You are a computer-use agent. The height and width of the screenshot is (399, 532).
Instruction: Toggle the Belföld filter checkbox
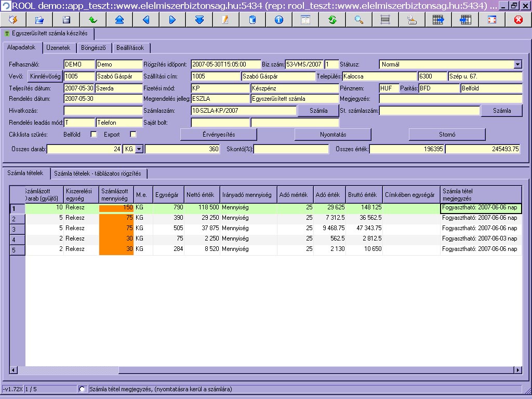(x=94, y=135)
